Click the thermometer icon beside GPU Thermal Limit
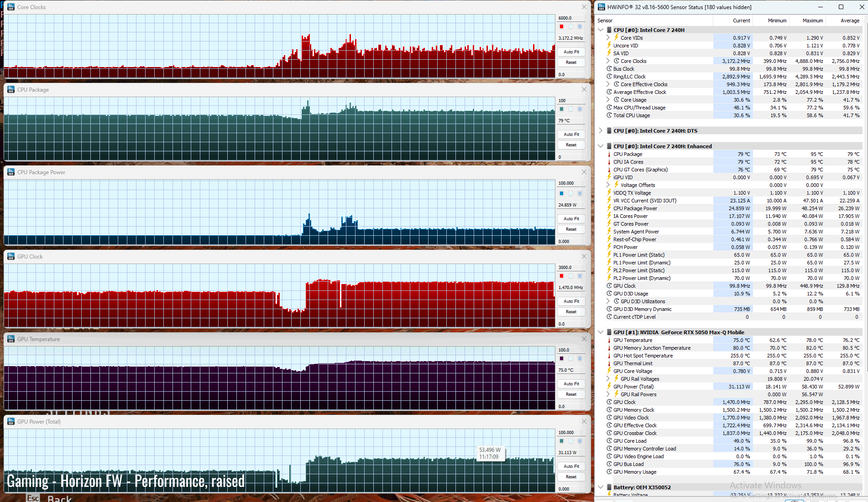 pos(609,363)
